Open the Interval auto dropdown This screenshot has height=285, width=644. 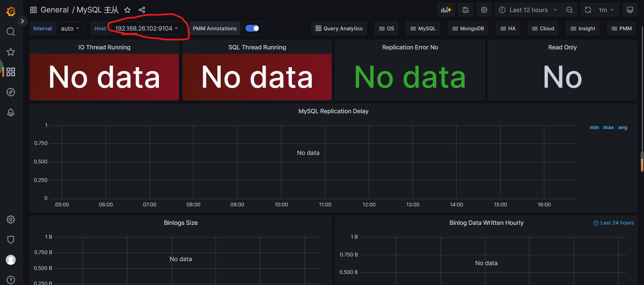pos(70,28)
